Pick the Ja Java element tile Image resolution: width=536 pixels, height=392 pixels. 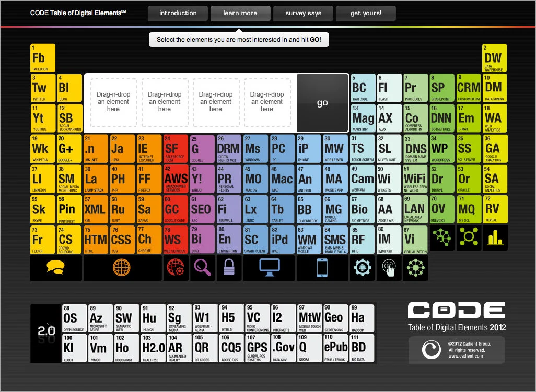[x=122, y=149]
